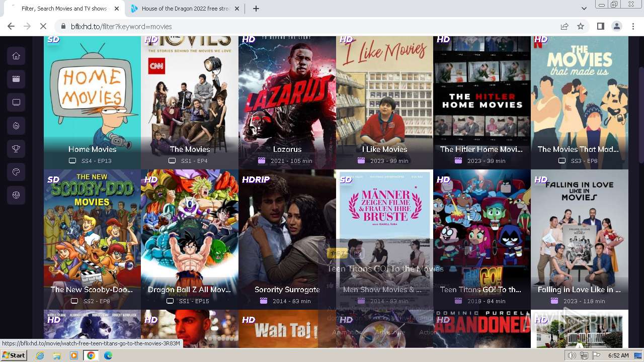Close the House of the Dragon tab
The height and width of the screenshot is (362, 644).
click(237, 9)
